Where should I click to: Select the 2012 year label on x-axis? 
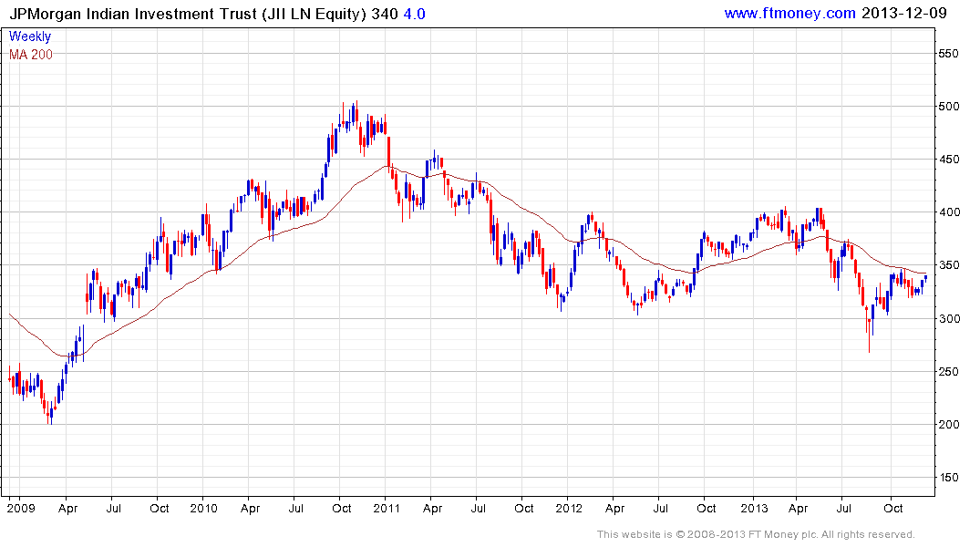click(569, 509)
